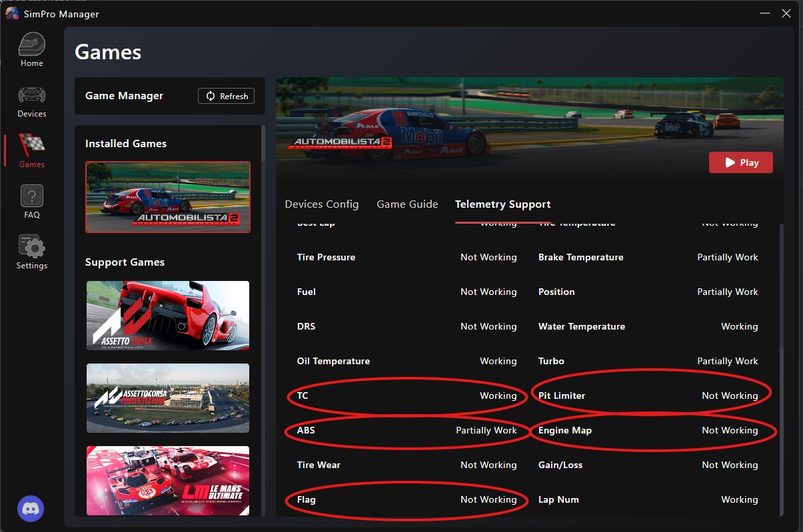This screenshot has height=532, width=803.
Task: Click the DRS telemetry label
Action: tap(306, 326)
